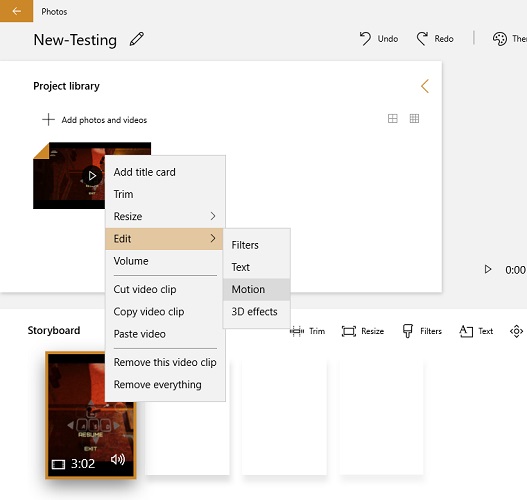Open storyboard Filters tool
The height and width of the screenshot is (500, 527).
422,331
